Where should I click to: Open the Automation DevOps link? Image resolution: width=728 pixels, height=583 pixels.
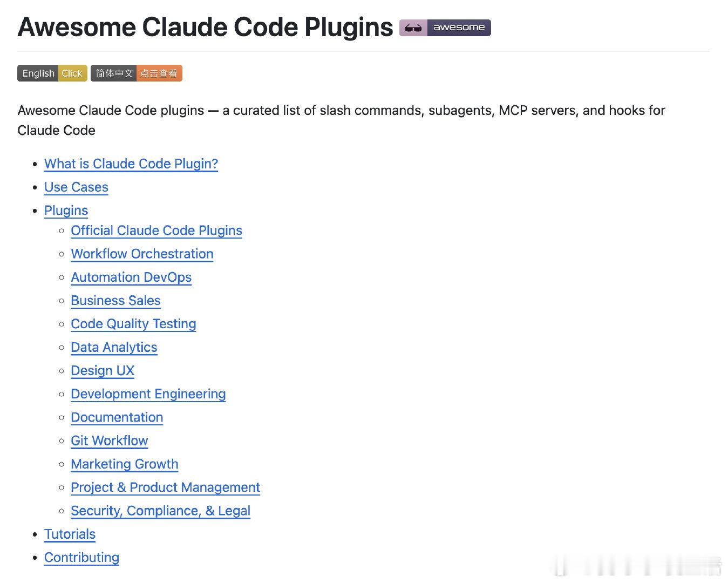coord(131,277)
